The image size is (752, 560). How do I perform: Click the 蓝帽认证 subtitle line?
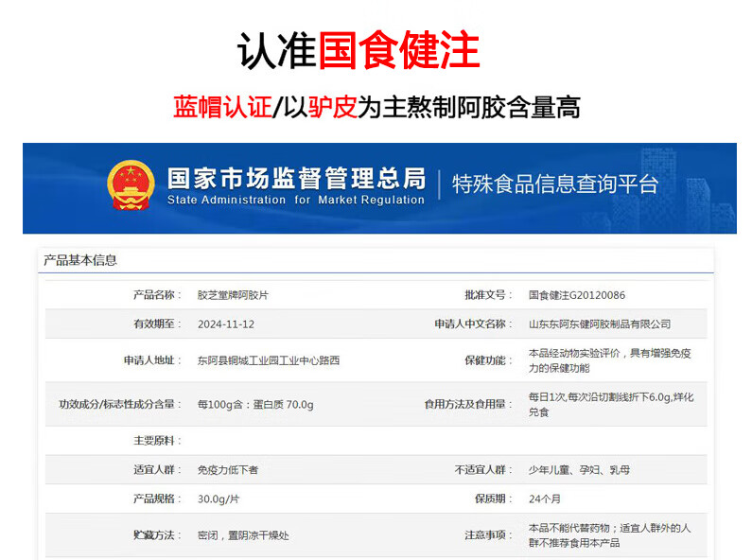[376, 107]
